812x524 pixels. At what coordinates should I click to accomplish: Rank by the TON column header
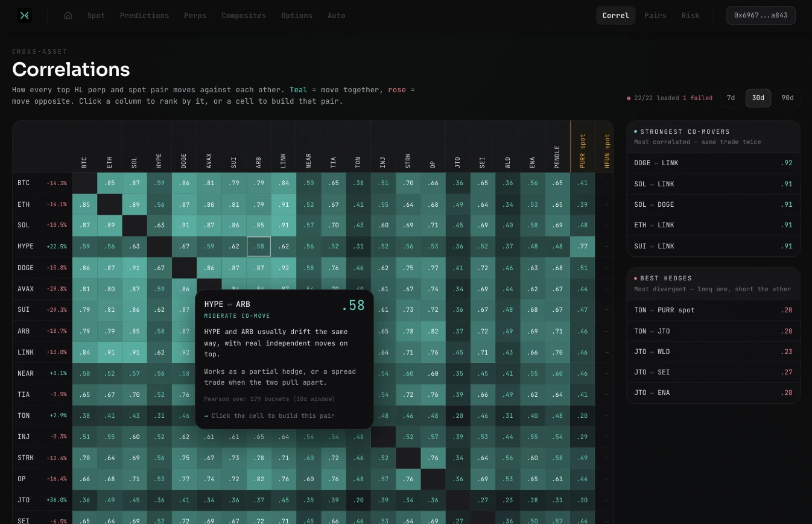358,147
